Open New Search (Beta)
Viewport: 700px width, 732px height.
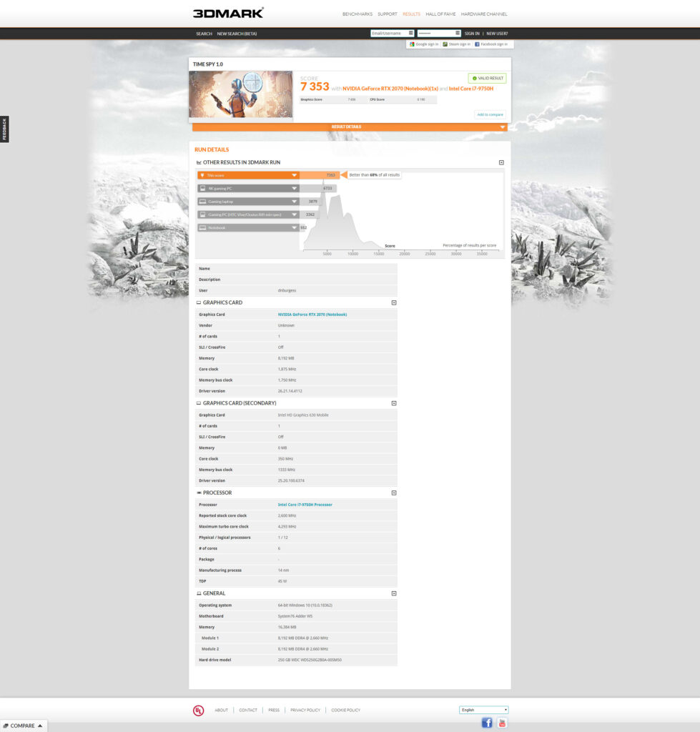click(237, 34)
